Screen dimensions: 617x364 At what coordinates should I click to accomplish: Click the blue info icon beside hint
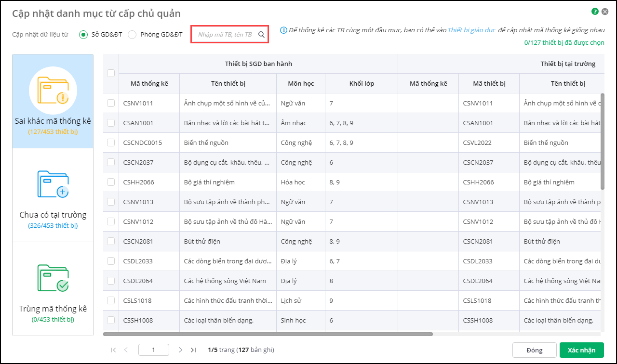[284, 30]
